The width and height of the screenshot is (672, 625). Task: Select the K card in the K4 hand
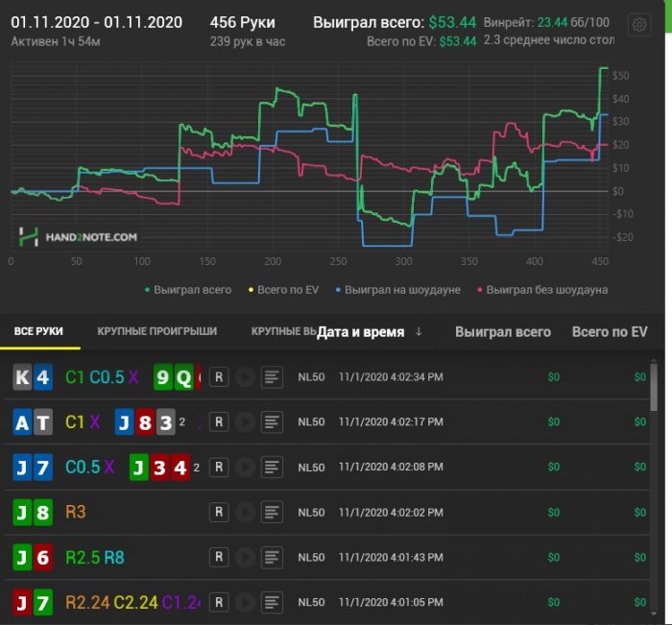point(22,377)
